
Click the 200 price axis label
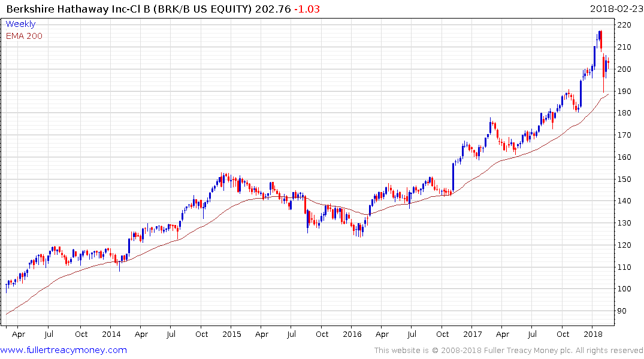click(x=624, y=69)
